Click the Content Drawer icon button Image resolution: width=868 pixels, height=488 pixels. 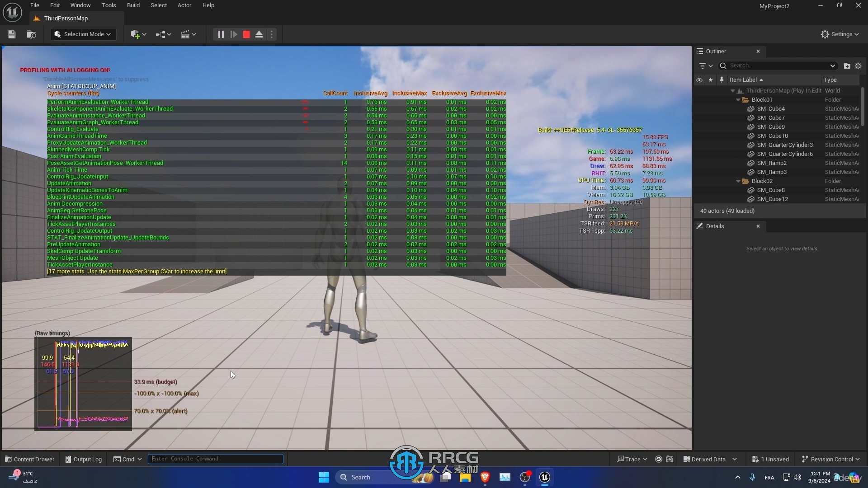pyautogui.click(x=9, y=459)
